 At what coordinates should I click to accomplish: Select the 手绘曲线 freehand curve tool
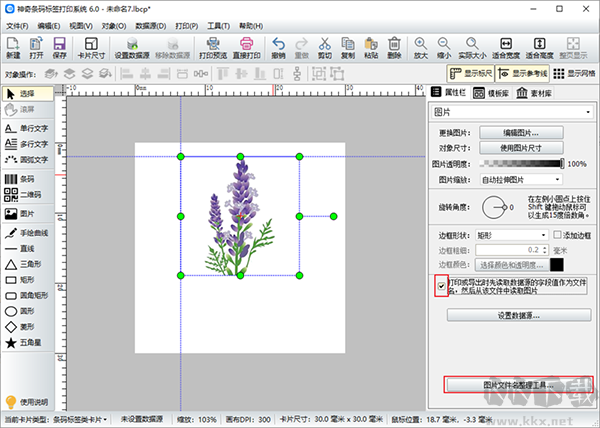click(x=27, y=233)
